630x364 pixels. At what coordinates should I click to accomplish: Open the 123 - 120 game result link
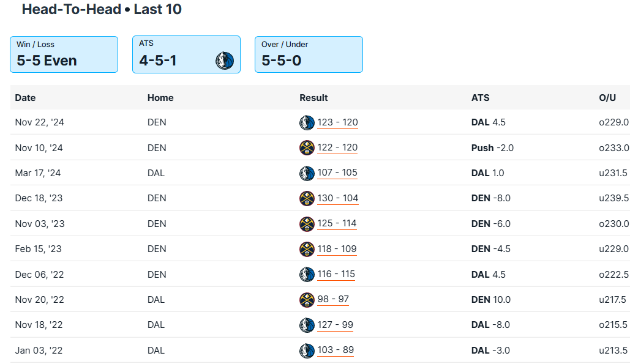[337, 122]
